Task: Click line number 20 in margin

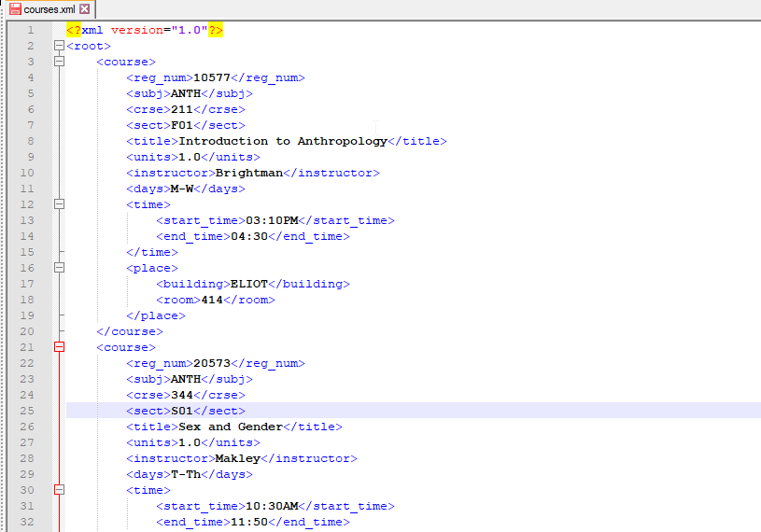Action: (27, 331)
